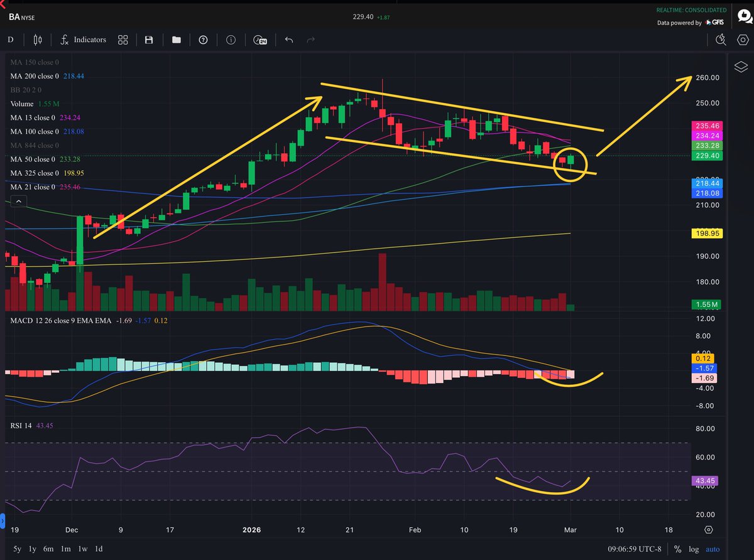
Task: Toggle percent scale mode
Action: (678, 549)
